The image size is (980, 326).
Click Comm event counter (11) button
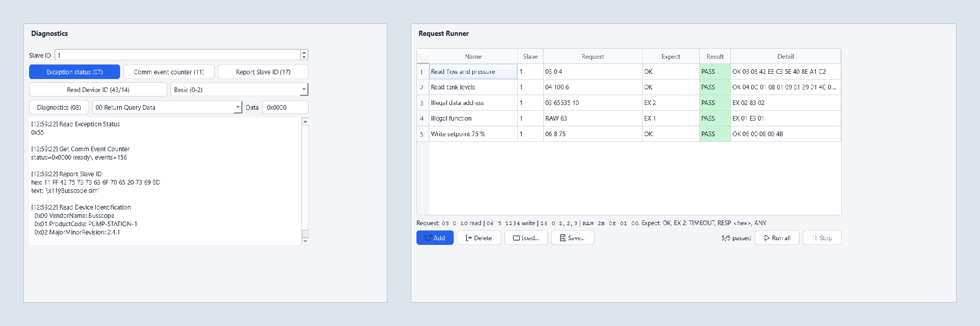tap(168, 72)
